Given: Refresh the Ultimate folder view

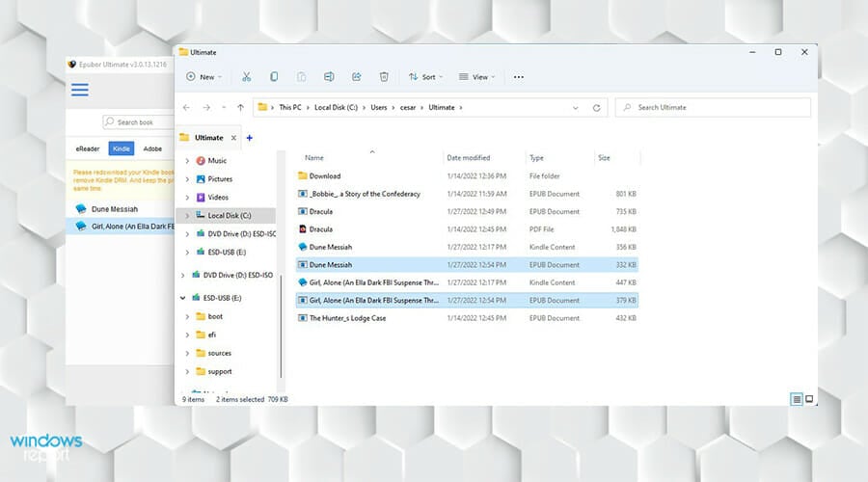Looking at the screenshot, I should click(x=596, y=107).
